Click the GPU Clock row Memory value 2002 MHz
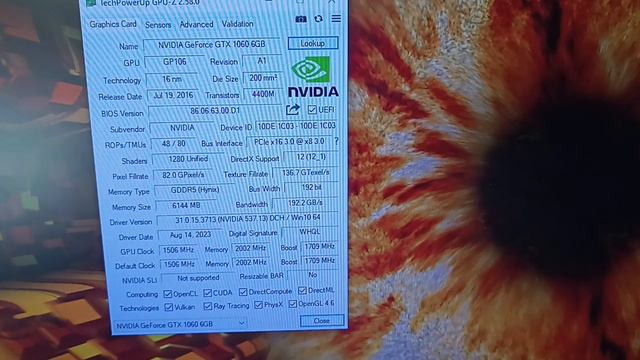Screen dimensions: 640x360 251,248
